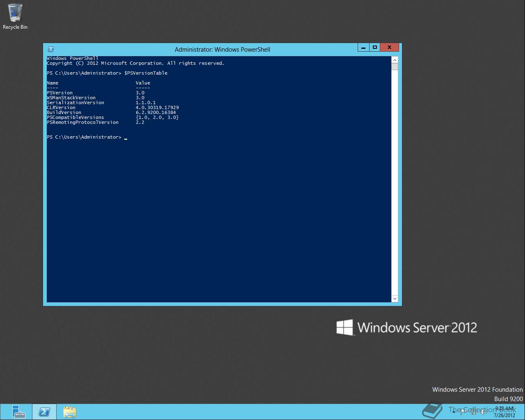Open File Explorer from the taskbar
Screen dimensions: 525x420
[70, 412]
